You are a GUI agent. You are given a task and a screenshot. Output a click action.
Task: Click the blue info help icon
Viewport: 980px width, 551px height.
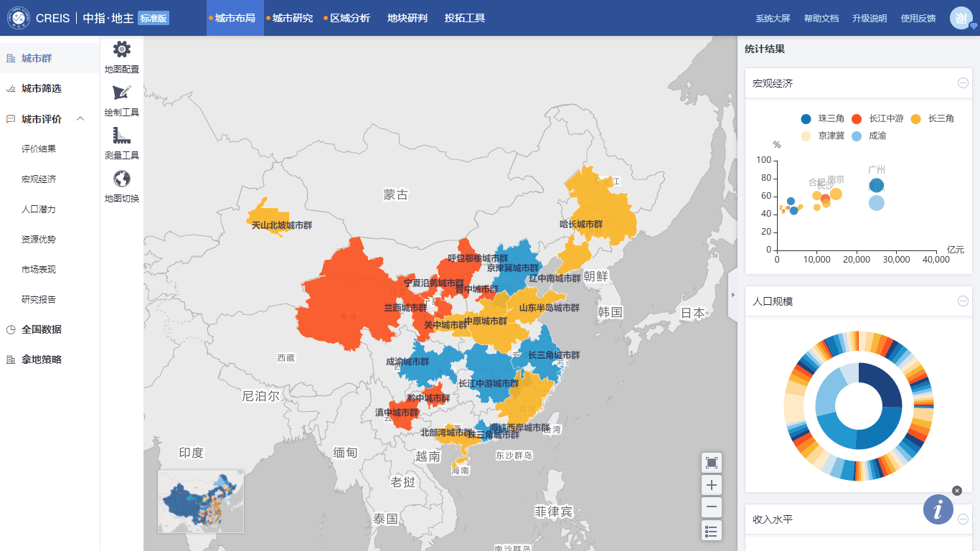[x=938, y=509]
